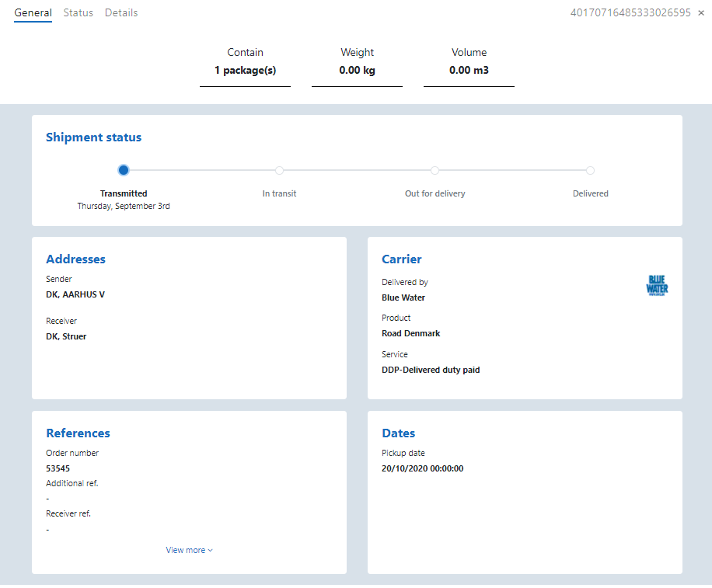
Task: Select the General tab
Action: pyautogui.click(x=33, y=13)
